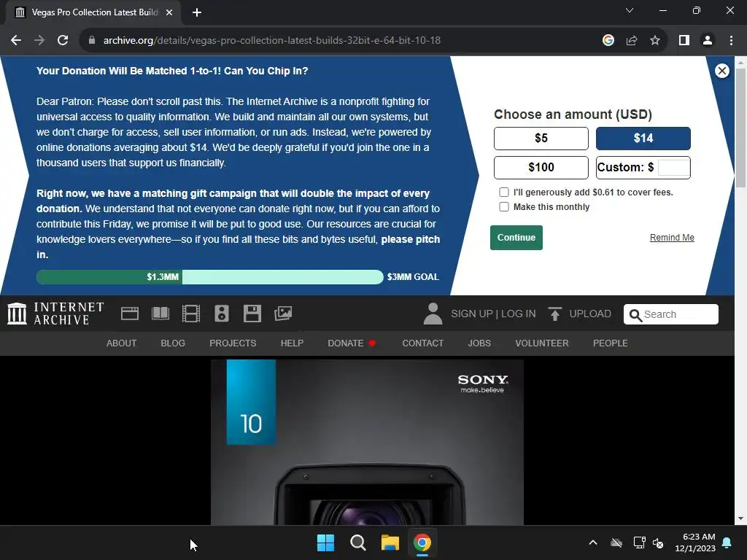Open the Chrome profile menu

coord(708,41)
